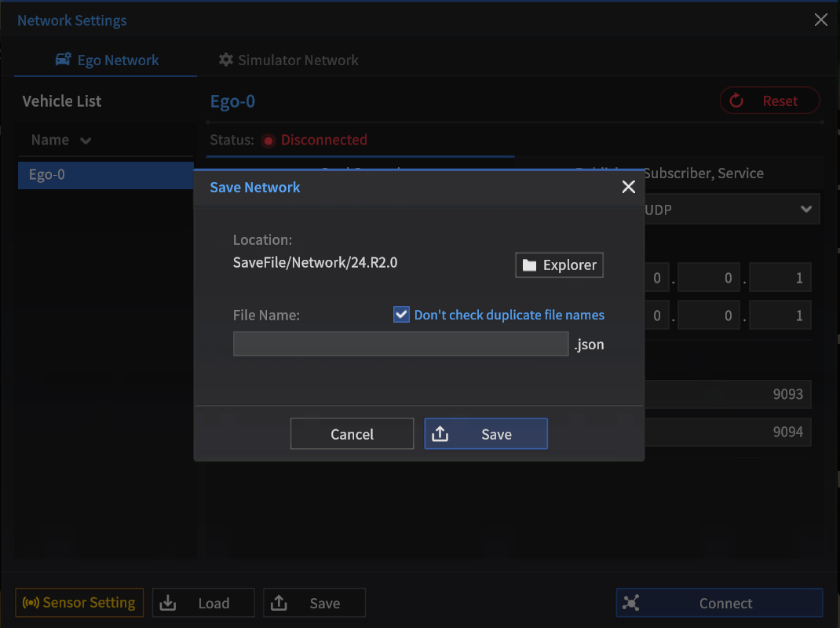This screenshot has height=628, width=840.
Task: Click the Connect network nodes icon
Action: click(631, 603)
